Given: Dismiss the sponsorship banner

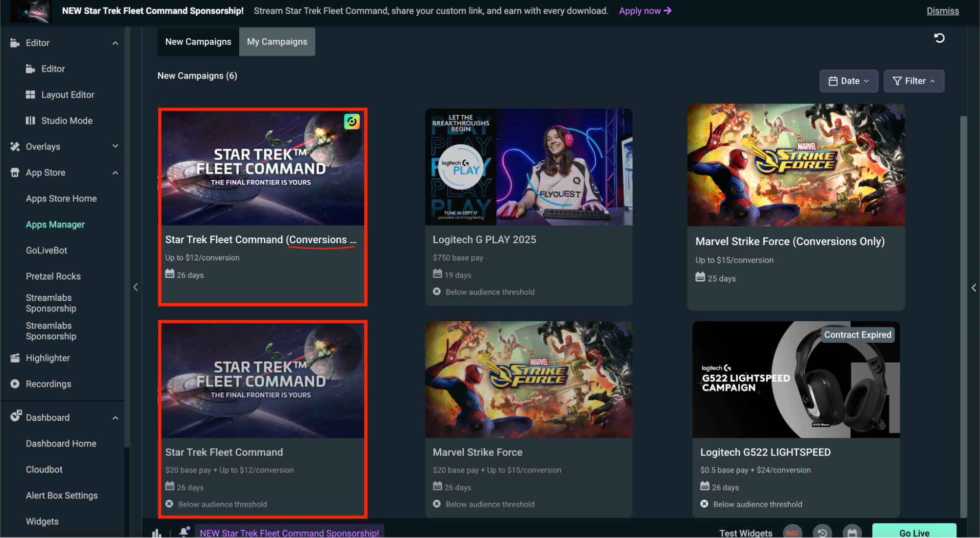Looking at the screenshot, I should pyautogui.click(x=942, y=11).
